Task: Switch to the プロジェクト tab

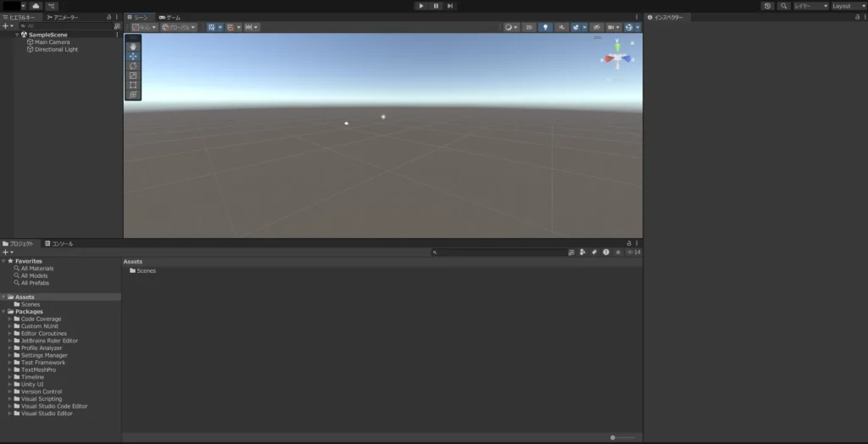Action: [x=19, y=243]
